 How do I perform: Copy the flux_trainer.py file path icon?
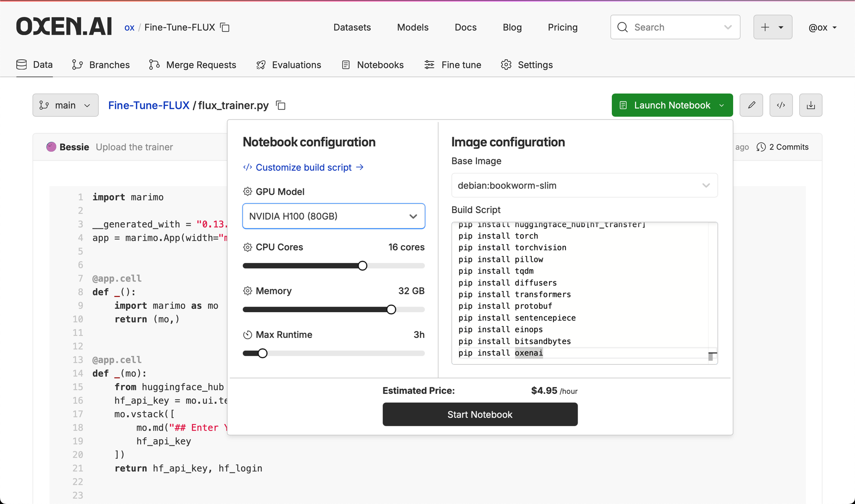(x=281, y=105)
